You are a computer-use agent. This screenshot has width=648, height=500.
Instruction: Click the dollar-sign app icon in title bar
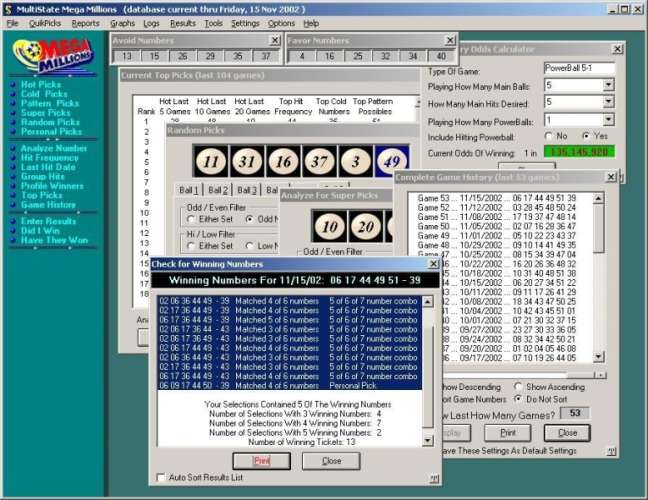(8, 9)
